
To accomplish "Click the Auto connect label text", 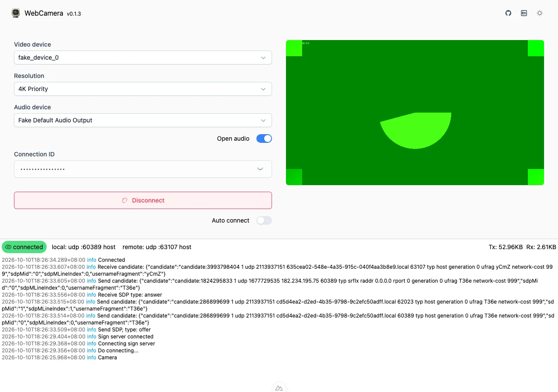I will [231, 220].
